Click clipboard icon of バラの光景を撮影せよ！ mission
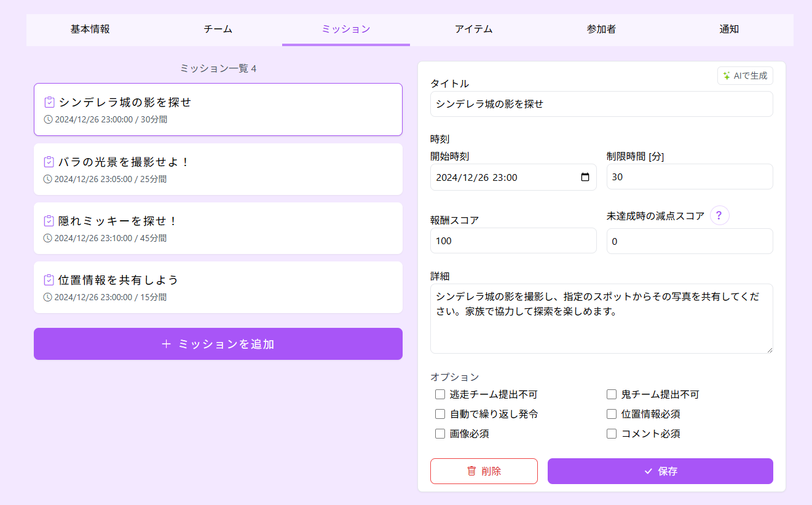Viewport: 812px width, 505px height. tap(49, 162)
